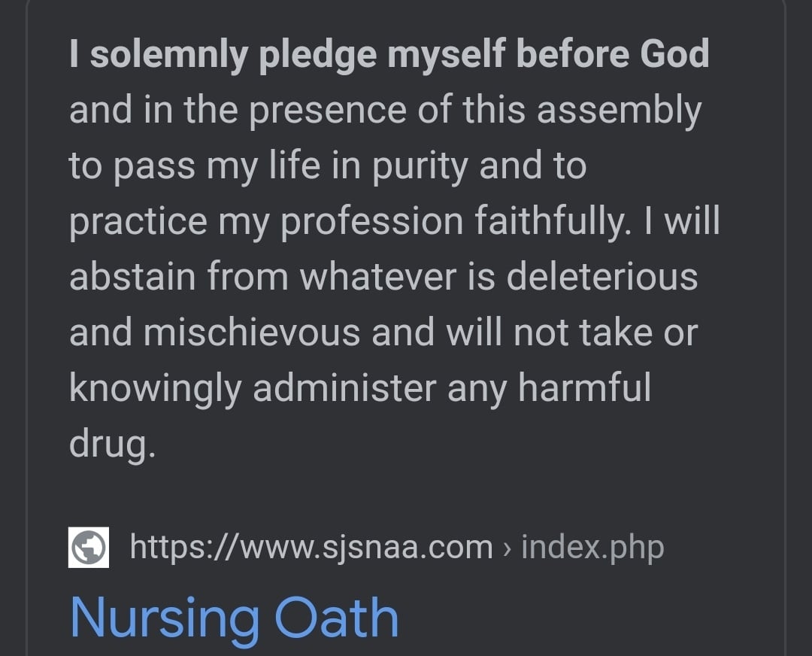The image size is (812, 656).
Task: Click the final word 'drug.' in the snippet
Action: (x=112, y=445)
